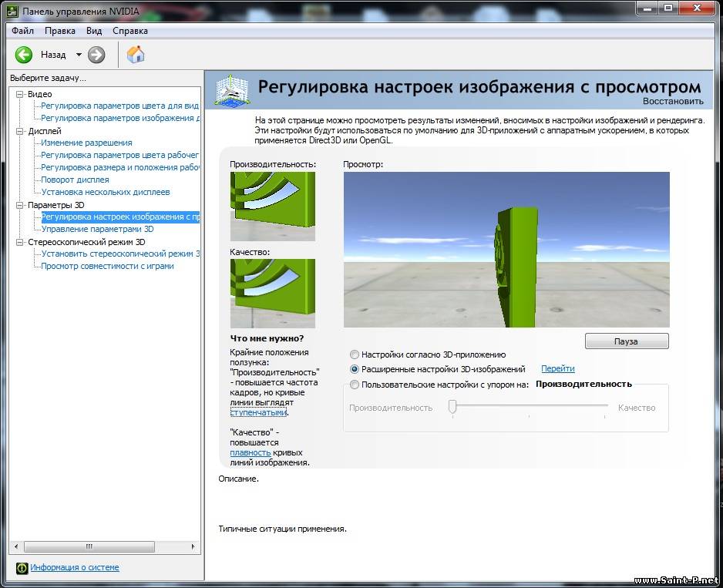Viewport: 723px width, 588px height.
Task: Click the ступенчатыми help link
Action: click(x=258, y=413)
